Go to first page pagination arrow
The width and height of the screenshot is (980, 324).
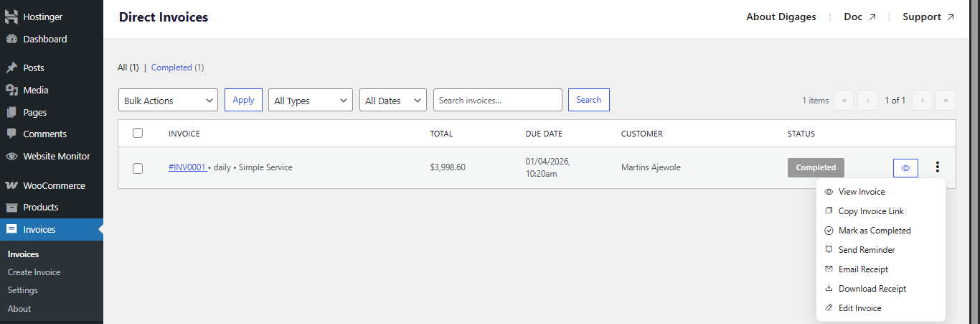(844, 101)
